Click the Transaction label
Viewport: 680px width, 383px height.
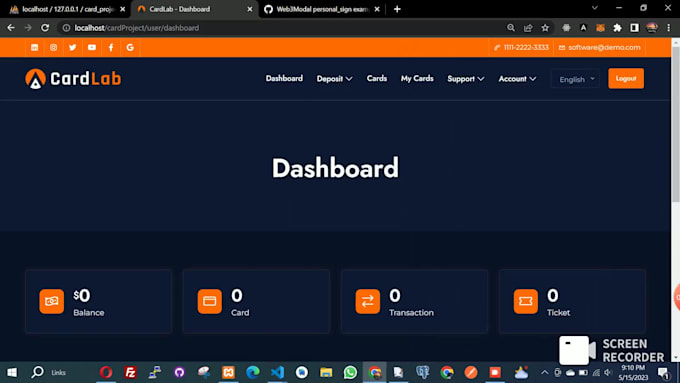click(411, 313)
